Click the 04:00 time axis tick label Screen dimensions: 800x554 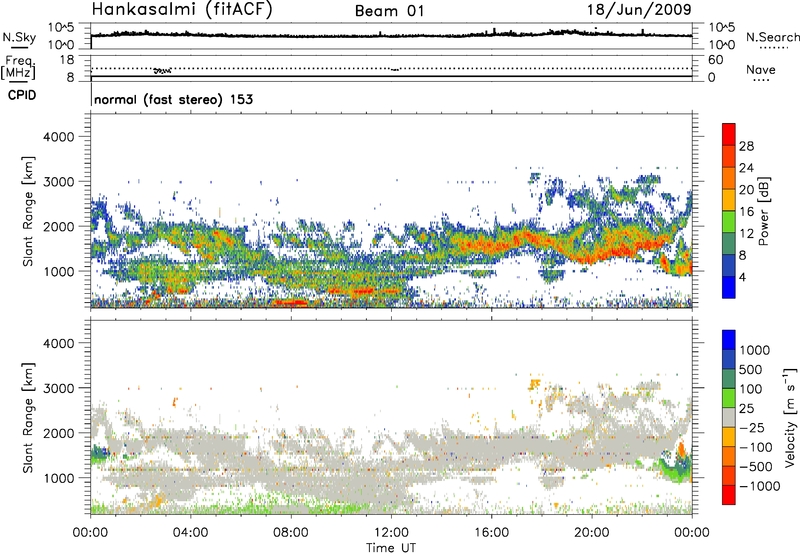pos(191,530)
